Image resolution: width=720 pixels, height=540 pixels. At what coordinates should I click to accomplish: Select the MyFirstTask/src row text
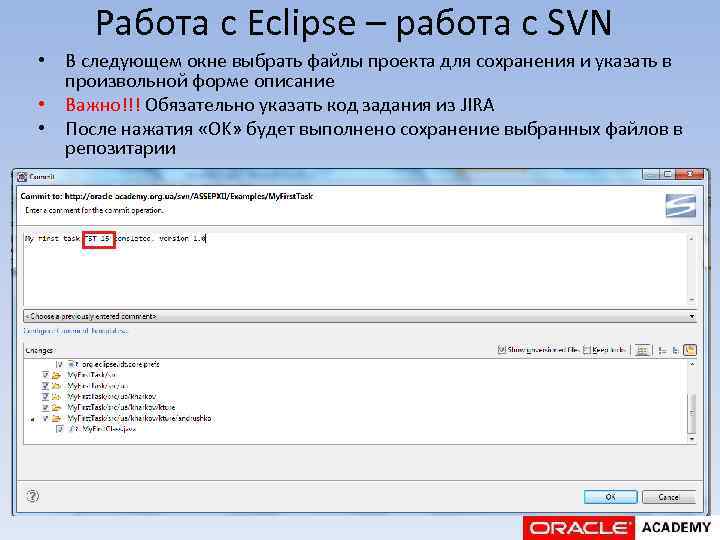pyautogui.click(x=92, y=375)
